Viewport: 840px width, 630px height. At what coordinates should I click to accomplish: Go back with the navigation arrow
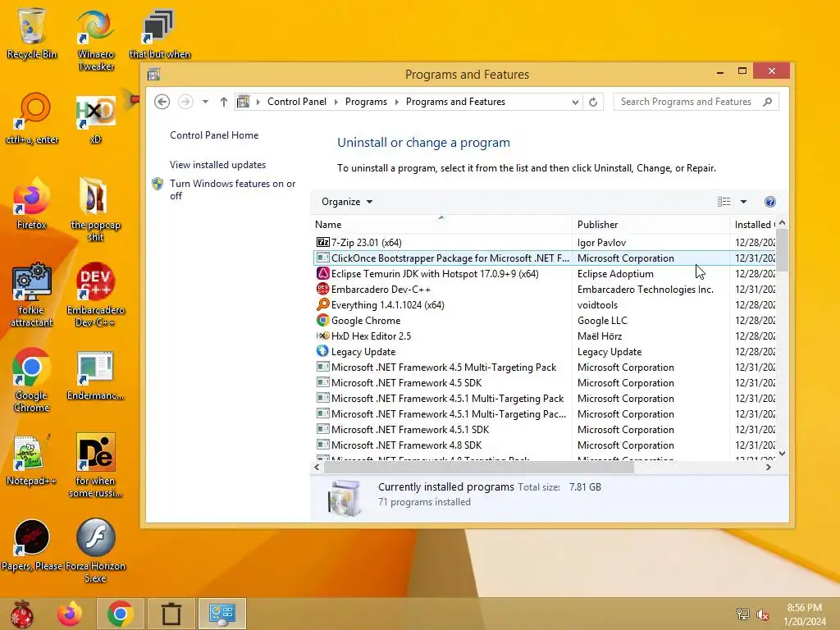click(162, 102)
